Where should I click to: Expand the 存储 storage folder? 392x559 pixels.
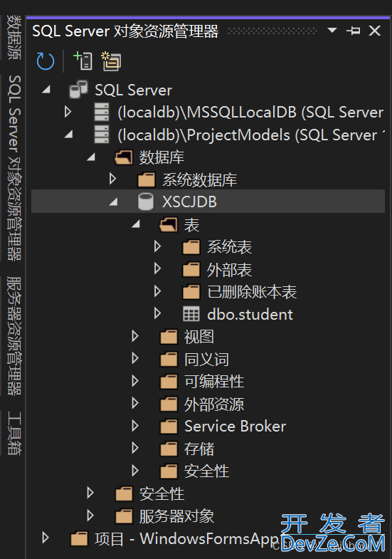pyautogui.click(x=135, y=448)
